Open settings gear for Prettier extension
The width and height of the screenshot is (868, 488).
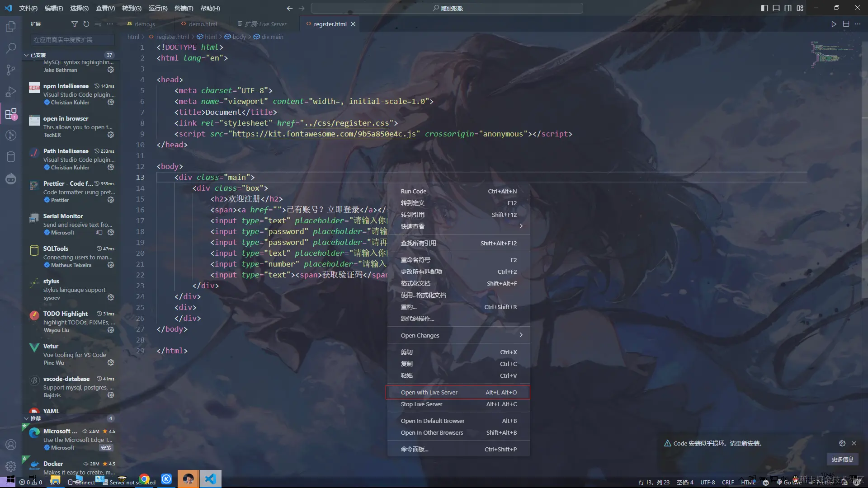(x=111, y=200)
